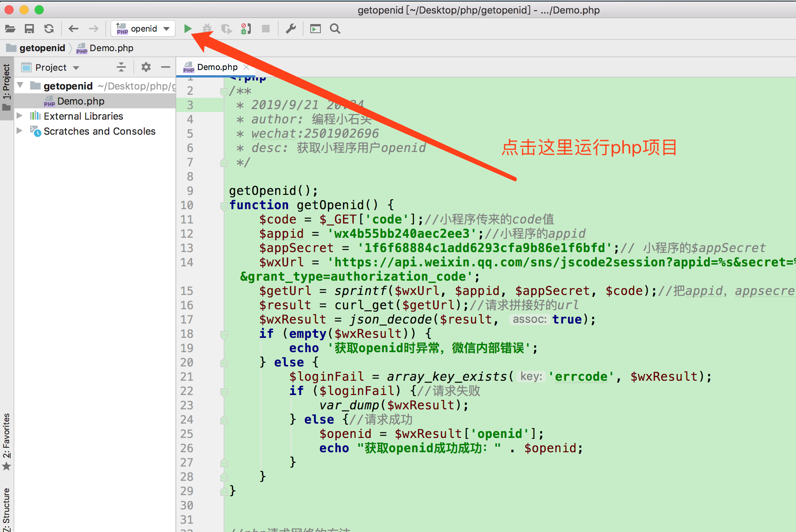Click the navigate back arrow button

(x=72, y=27)
